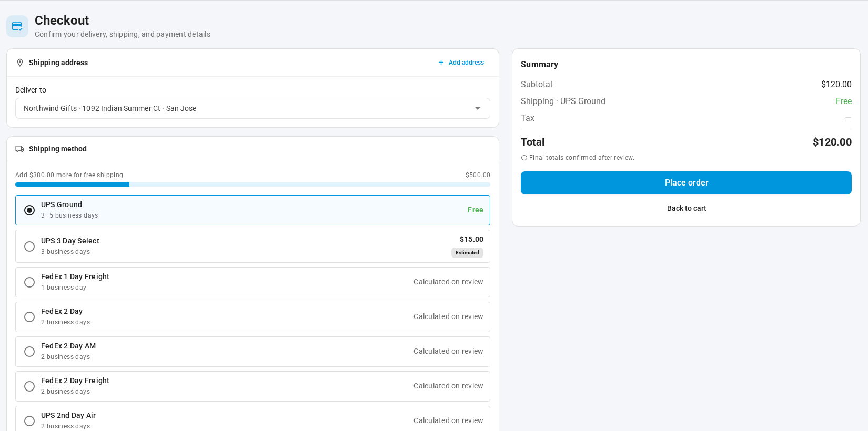The image size is (868, 431).
Task: Click the plus icon next to Add address
Action: point(441,63)
